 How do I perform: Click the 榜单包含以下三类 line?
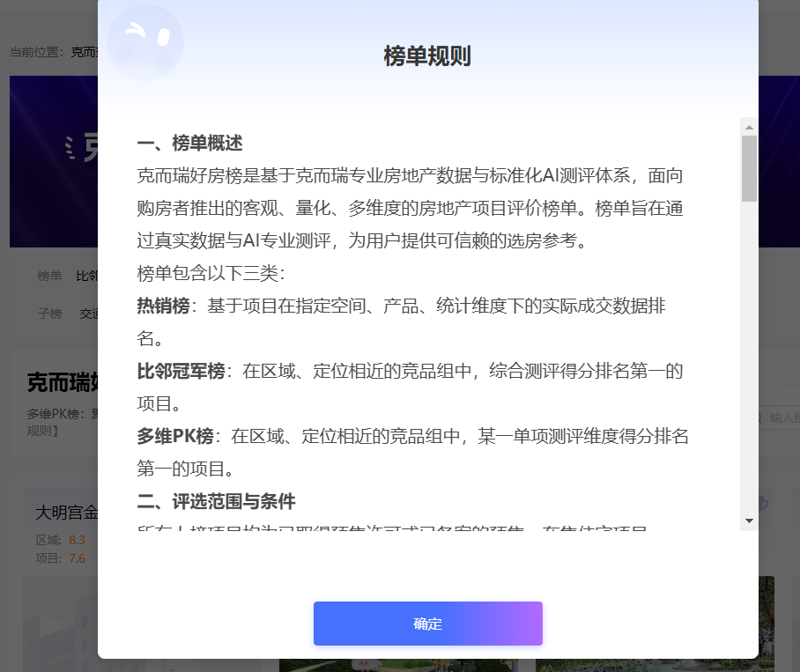211,273
